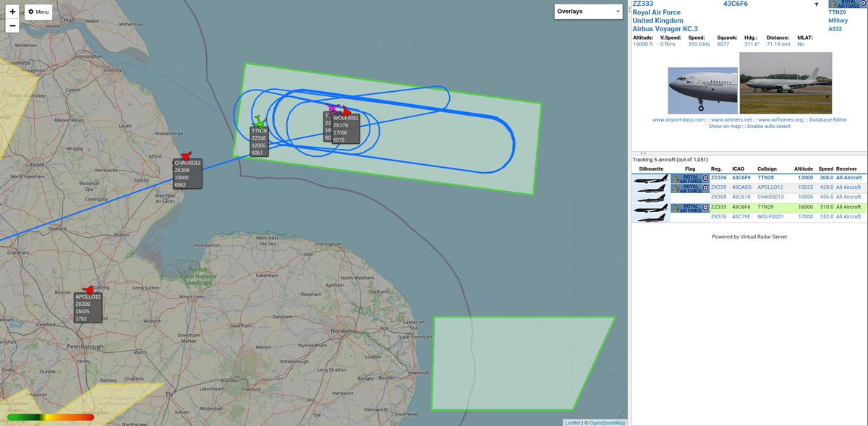The width and height of the screenshot is (868, 426).
Task: Click the APOLLO12 map label box
Action: 88,307
